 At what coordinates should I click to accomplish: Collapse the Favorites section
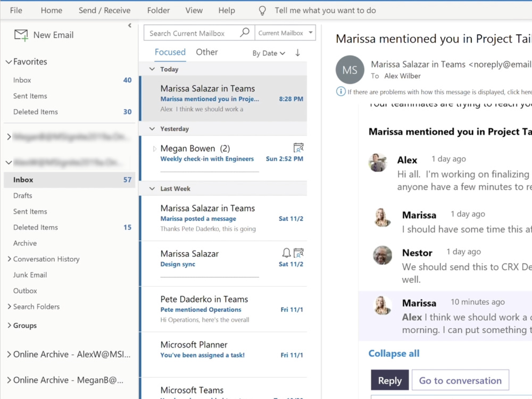point(9,62)
